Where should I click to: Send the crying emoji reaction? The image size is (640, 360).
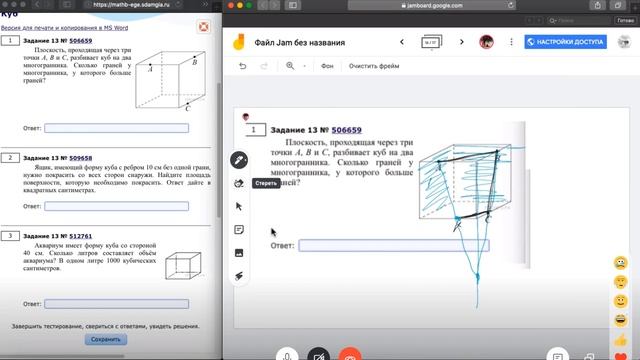620,262
